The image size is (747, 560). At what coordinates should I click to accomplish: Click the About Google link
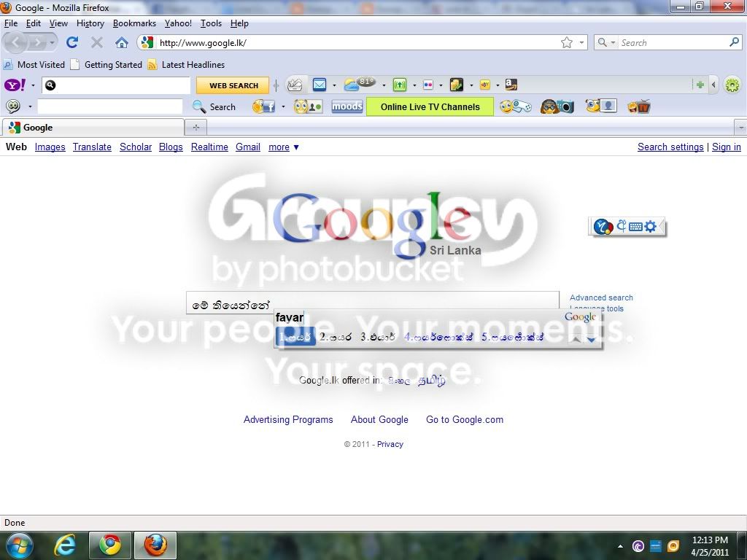click(379, 419)
